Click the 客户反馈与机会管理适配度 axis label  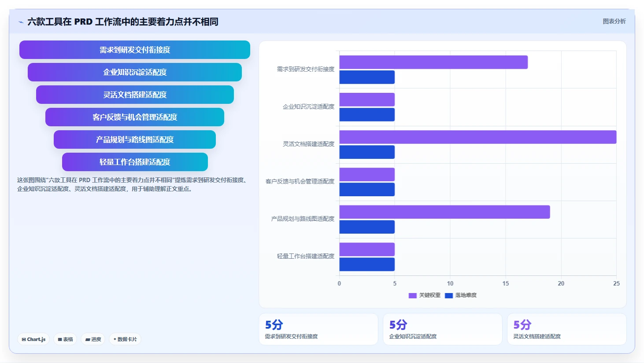[x=300, y=181]
